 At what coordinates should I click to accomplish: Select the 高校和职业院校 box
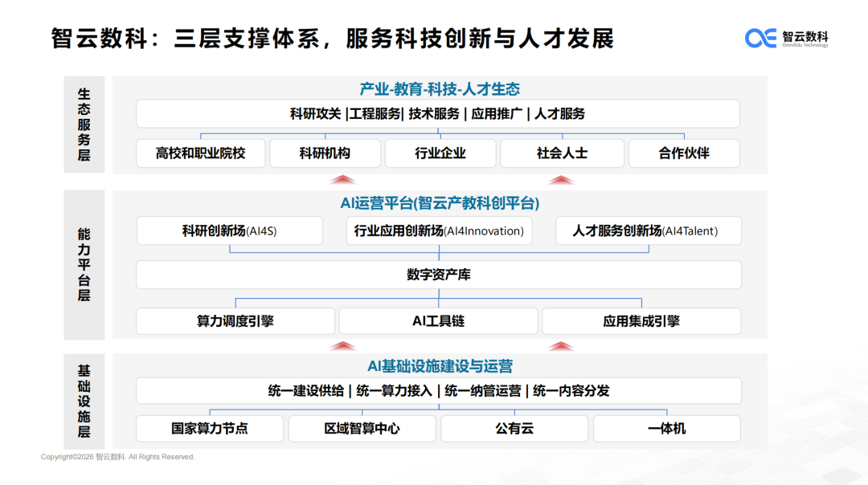[200, 153]
